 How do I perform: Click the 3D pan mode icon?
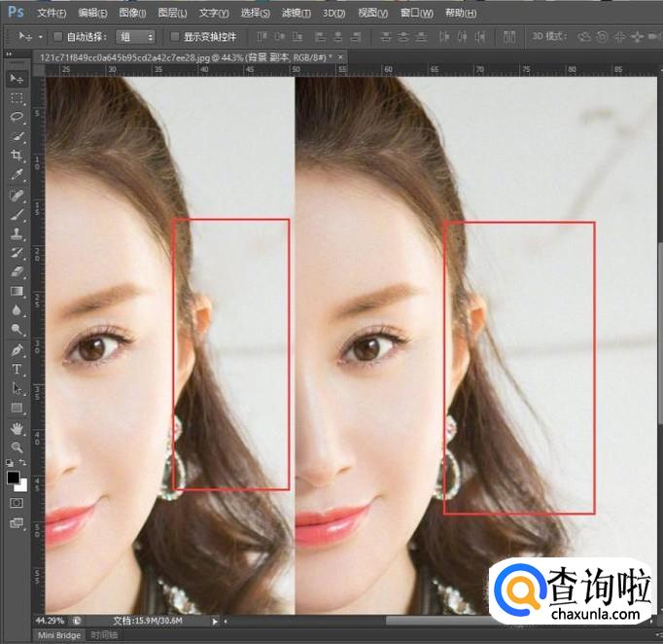(x=619, y=37)
